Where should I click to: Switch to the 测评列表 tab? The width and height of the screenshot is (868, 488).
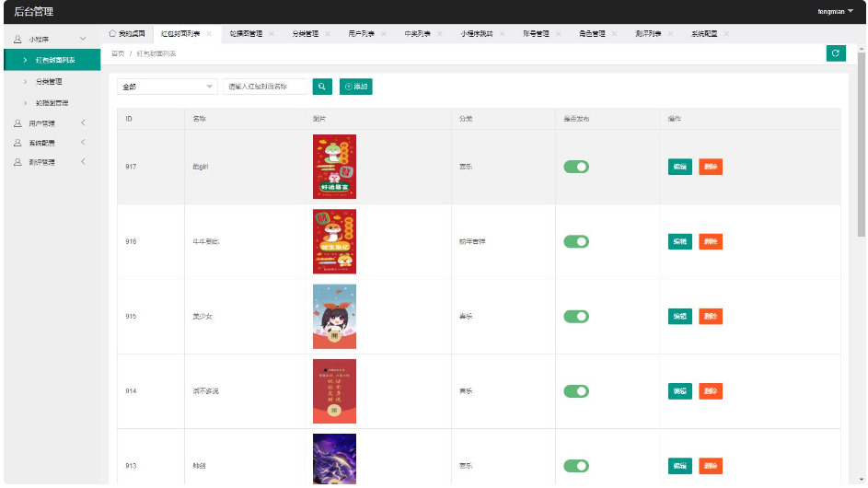pyautogui.click(x=648, y=34)
